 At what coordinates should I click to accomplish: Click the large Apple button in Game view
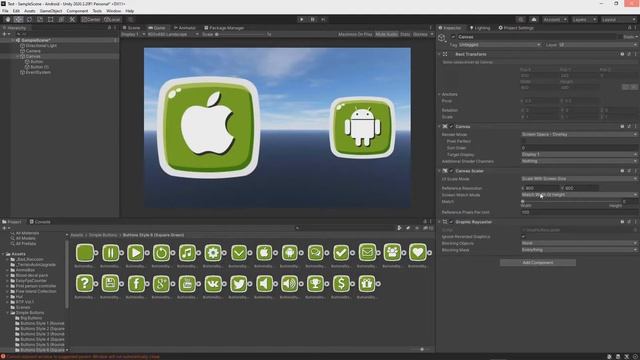pos(209,127)
